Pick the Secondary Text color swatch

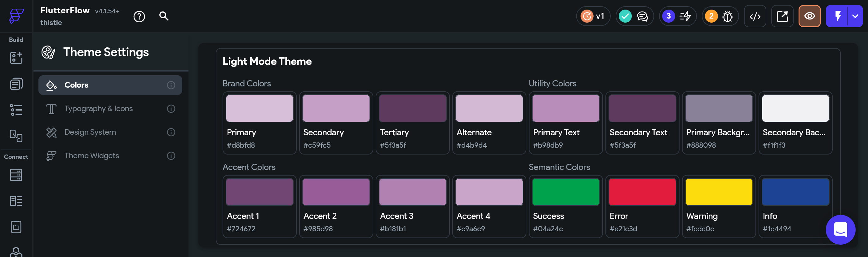point(642,108)
